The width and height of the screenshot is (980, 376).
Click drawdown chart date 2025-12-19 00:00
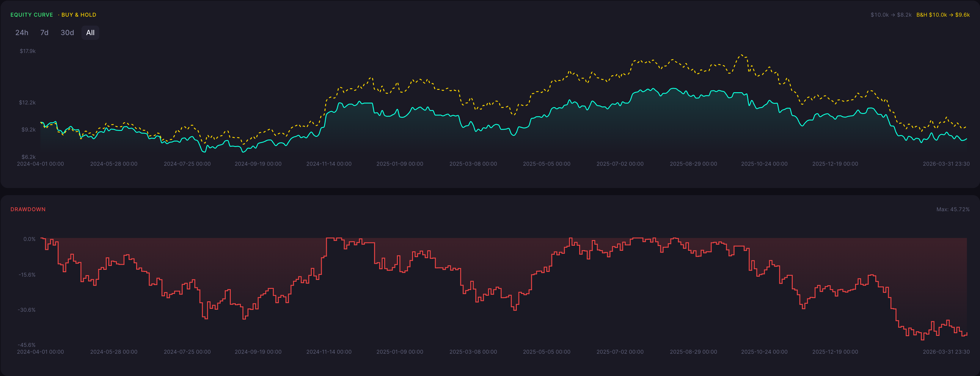835,352
